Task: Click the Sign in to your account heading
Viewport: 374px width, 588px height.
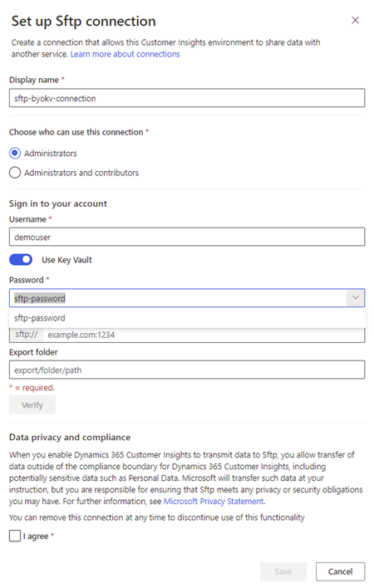Action: pos(58,203)
